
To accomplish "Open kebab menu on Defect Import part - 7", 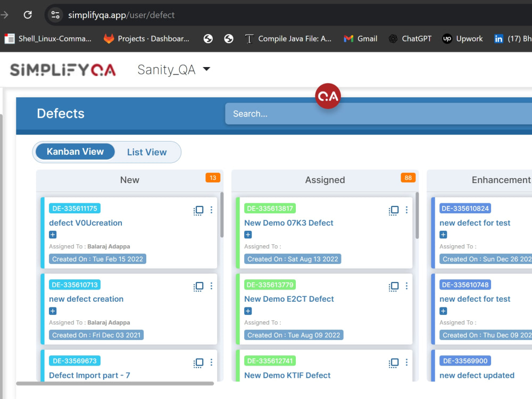I will pos(211,362).
